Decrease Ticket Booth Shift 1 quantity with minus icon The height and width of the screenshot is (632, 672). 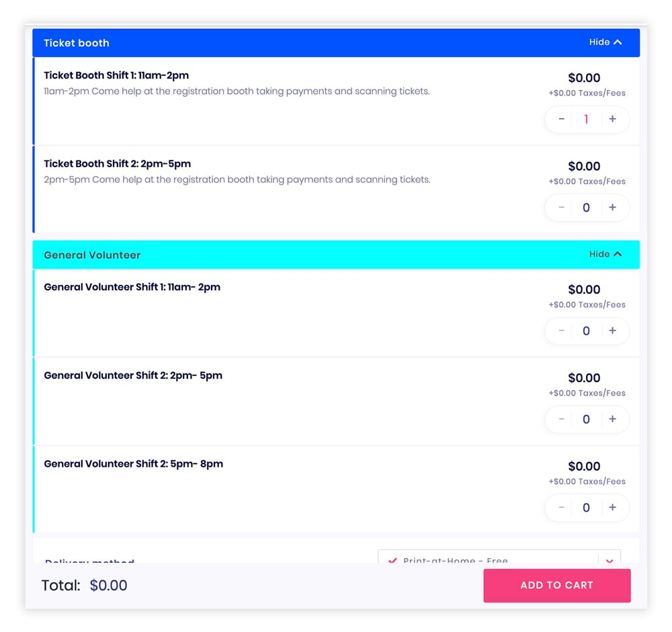pyautogui.click(x=561, y=119)
